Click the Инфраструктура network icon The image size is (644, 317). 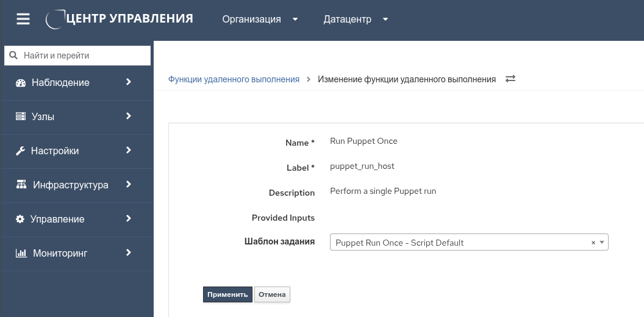(x=21, y=185)
